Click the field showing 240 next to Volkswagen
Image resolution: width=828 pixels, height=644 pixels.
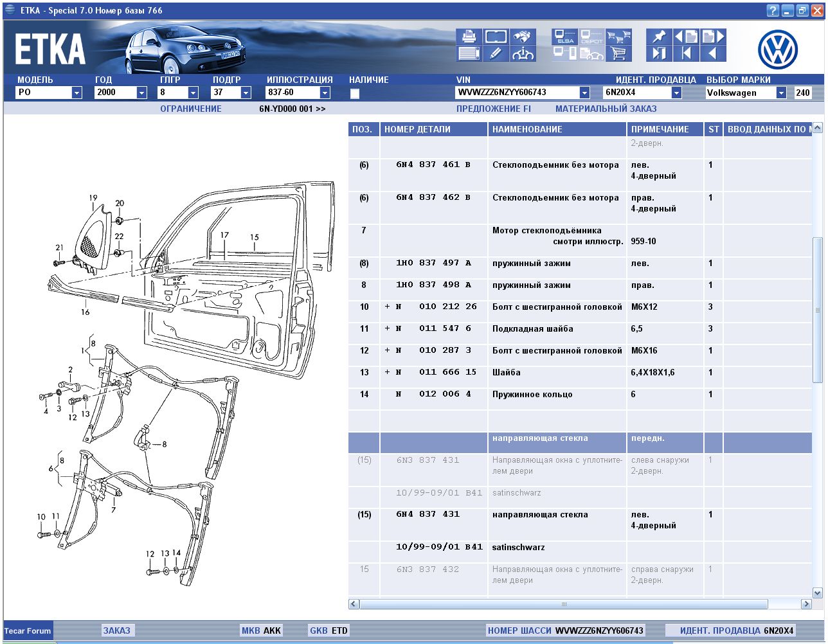[803, 93]
